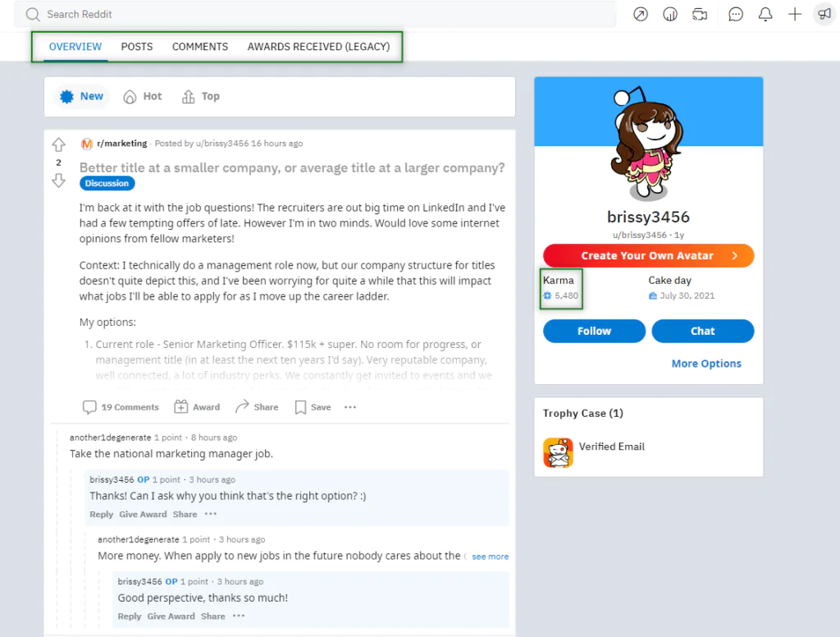Switch to the Posts tab
Viewport: 840px width, 637px height.
(137, 47)
